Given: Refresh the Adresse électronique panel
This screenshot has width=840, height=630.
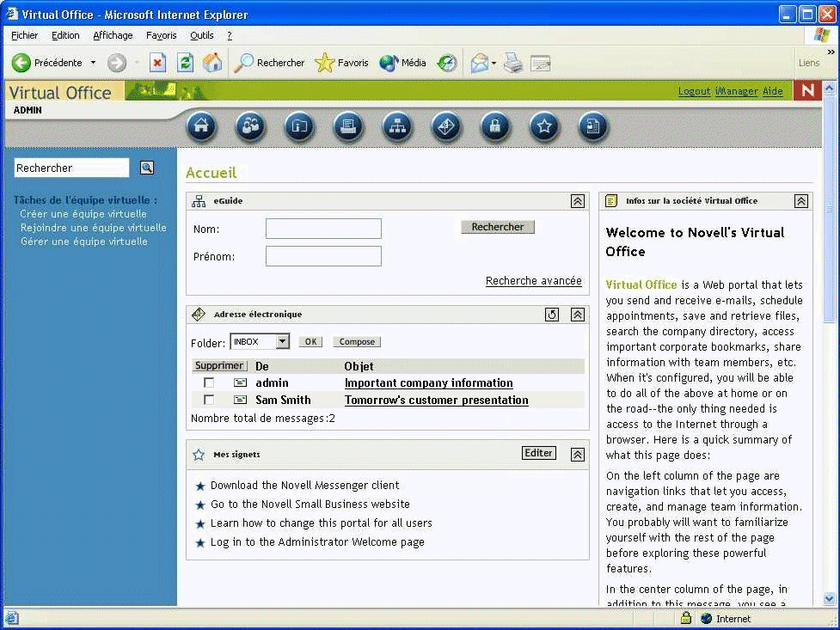Looking at the screenshot, I should point(552,315).
